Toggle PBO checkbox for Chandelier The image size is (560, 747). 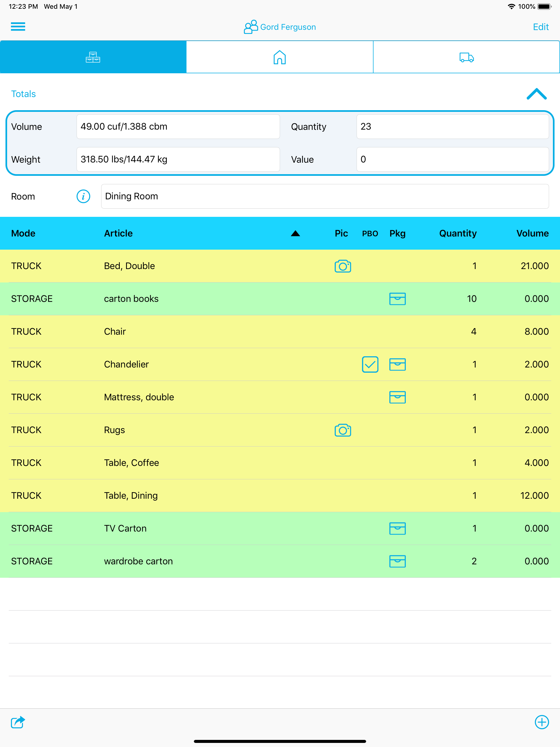pos(370,364)
